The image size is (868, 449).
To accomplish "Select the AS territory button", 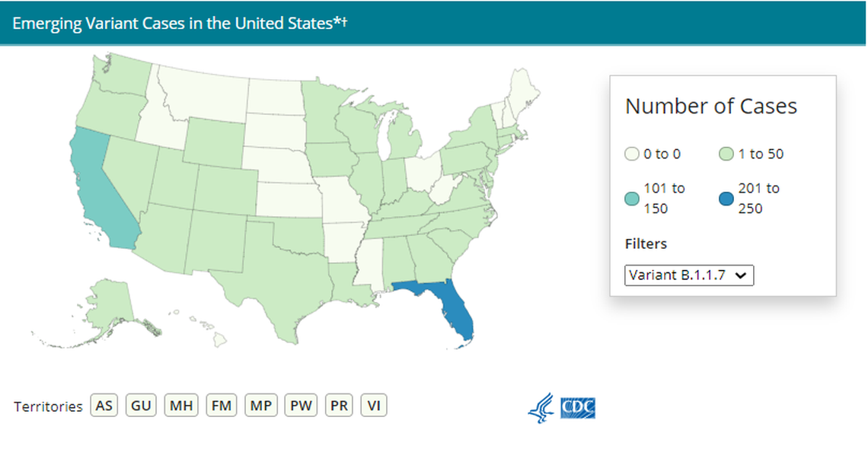I will (x=104, y=405).
